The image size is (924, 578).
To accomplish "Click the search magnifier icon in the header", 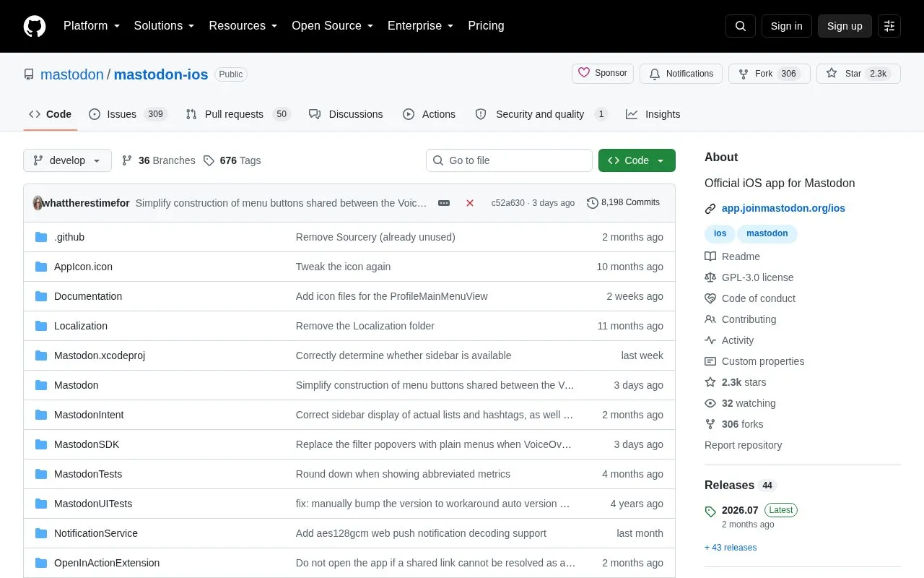I will pyautogui.click(x=741, y=26).
